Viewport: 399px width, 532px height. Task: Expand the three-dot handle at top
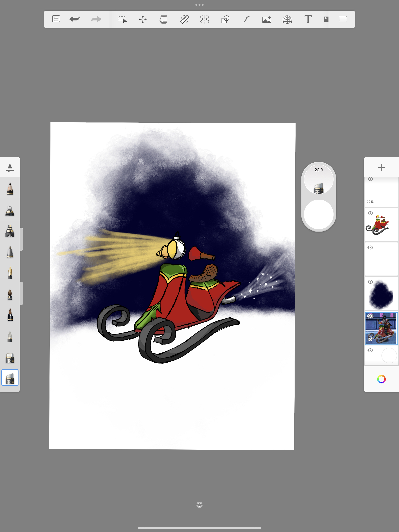pos(199,5)
